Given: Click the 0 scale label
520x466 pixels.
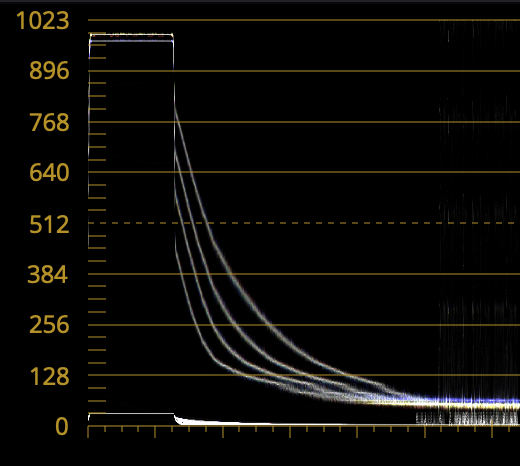Looking at the screenshot, I should coord(62,426).
